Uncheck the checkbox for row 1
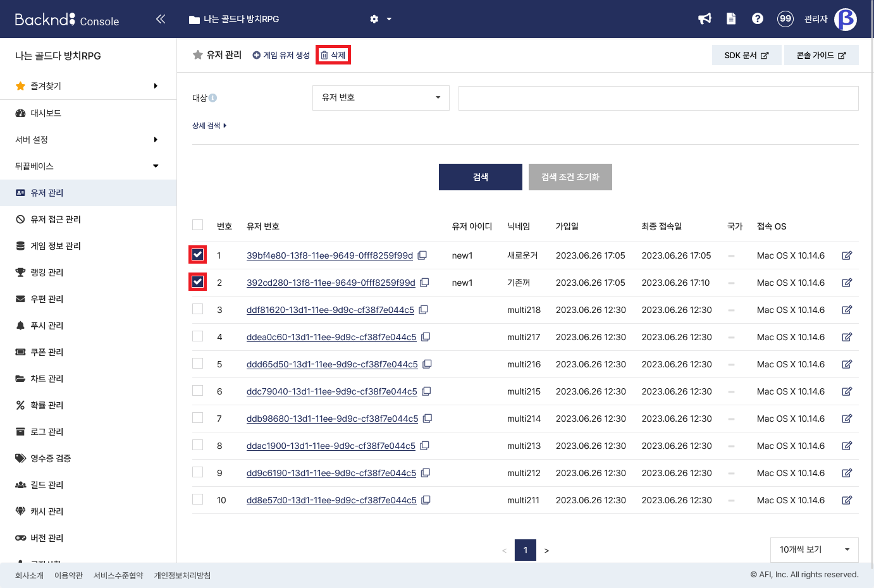This screenshot has height=588, width=874. click(198, 255)
